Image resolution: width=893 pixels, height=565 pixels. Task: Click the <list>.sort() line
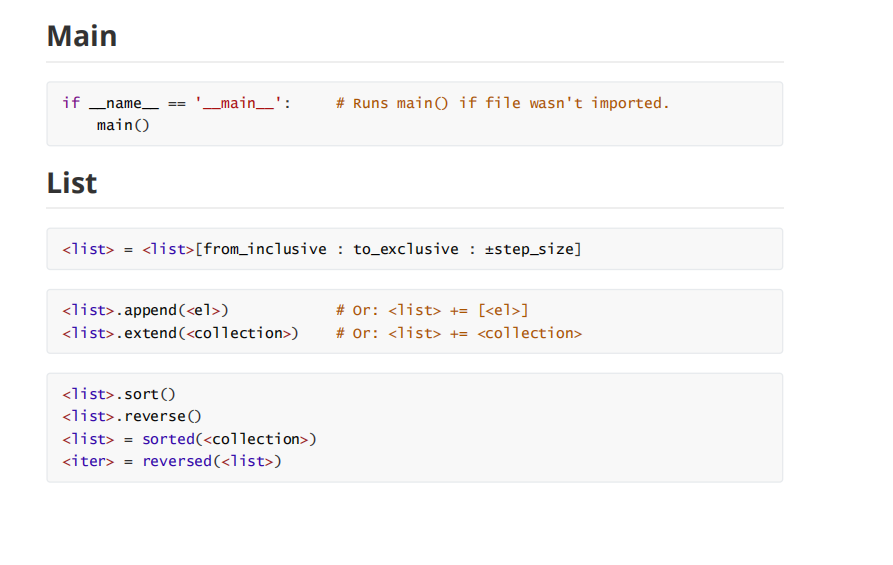(x=119, y=394)
